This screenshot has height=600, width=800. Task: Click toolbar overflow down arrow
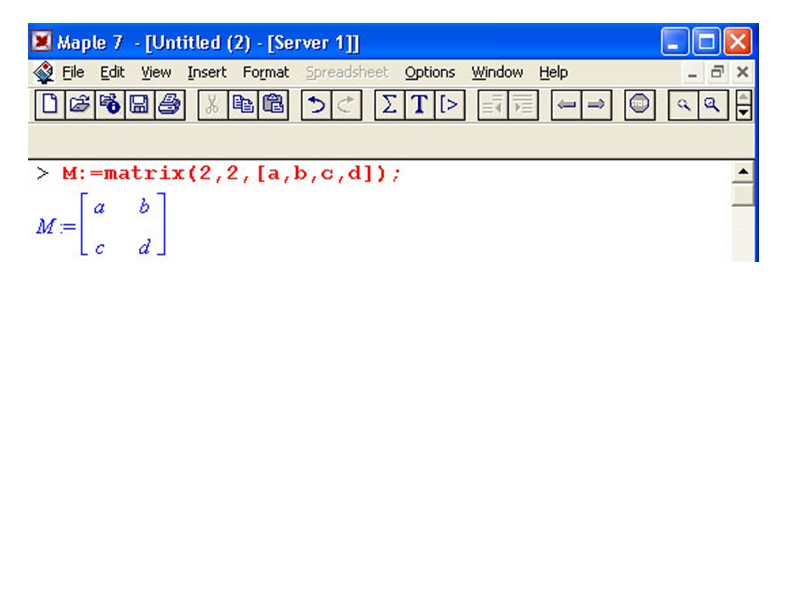pyautogui.click(x=744, y=112)
